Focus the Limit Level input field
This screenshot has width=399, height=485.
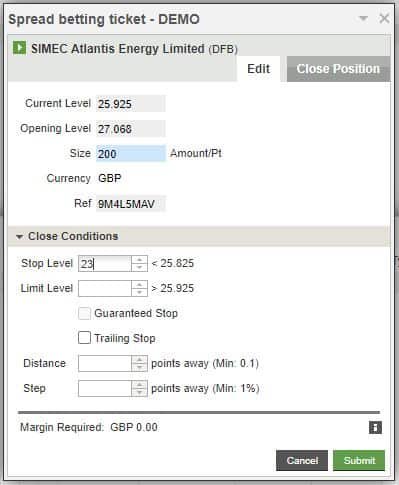click(x=105, y=288)
